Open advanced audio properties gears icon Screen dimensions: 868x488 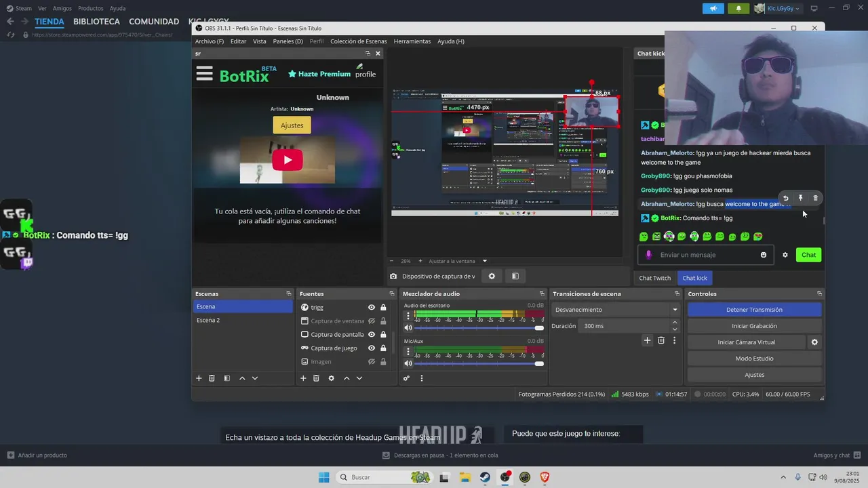click(x=406, y=378)
